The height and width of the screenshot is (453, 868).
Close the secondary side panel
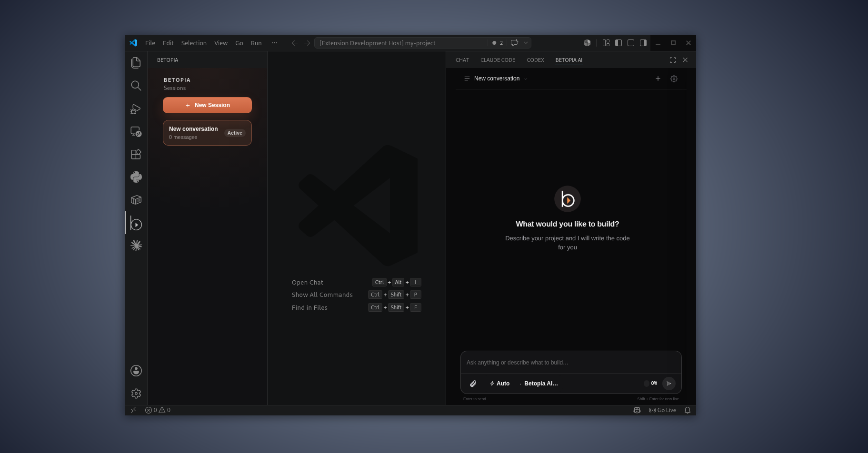pyautogui.click(x=685, y=60)
